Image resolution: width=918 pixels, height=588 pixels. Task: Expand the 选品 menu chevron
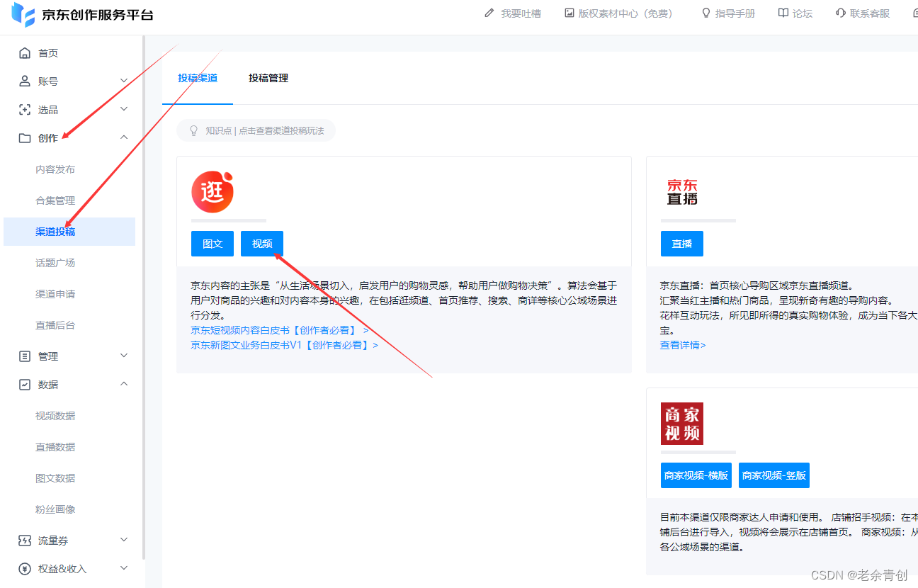tap(124, 109)
